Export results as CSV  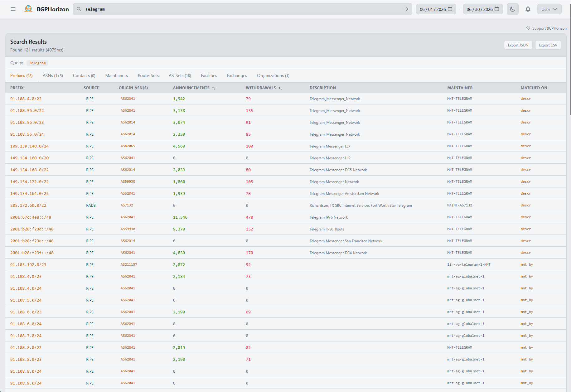[x=548, y=45]
